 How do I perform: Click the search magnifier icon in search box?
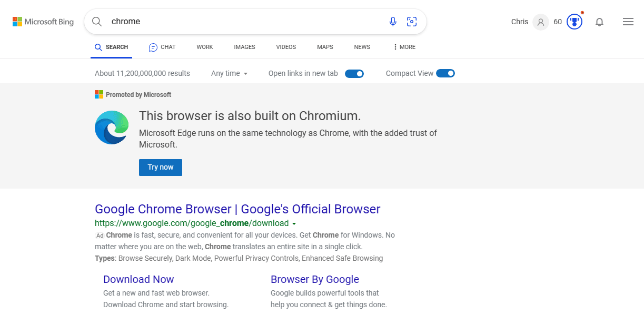pyautogui.click(x=97, y=22)
